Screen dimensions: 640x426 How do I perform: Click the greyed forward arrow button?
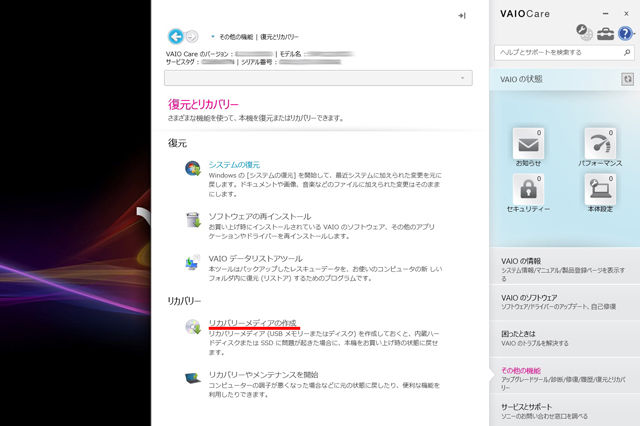point(192,37)
